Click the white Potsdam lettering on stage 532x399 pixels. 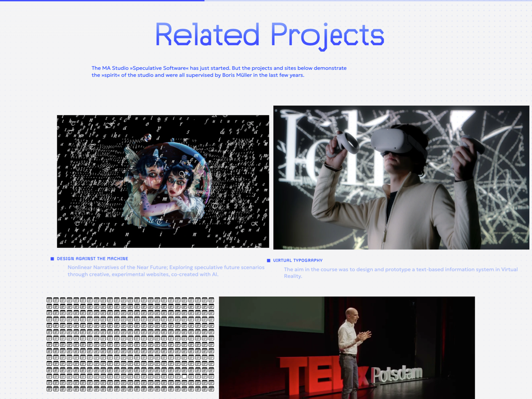(x=396, y=375)
